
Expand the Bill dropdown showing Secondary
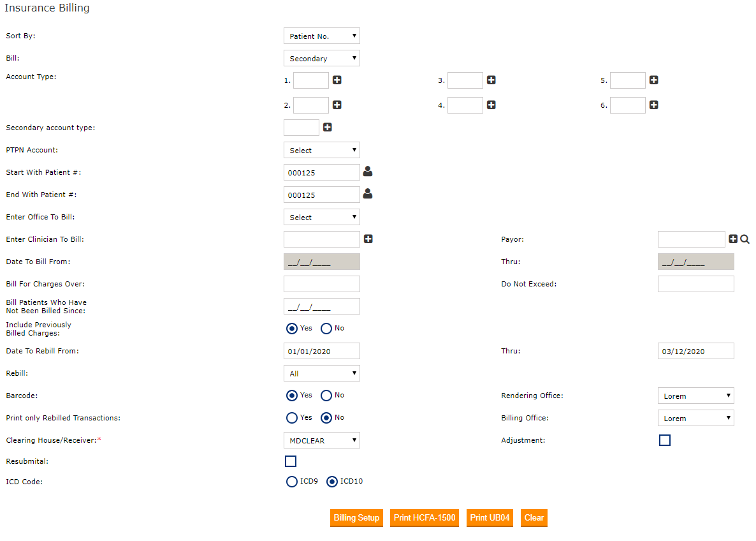tap(321, 59)
